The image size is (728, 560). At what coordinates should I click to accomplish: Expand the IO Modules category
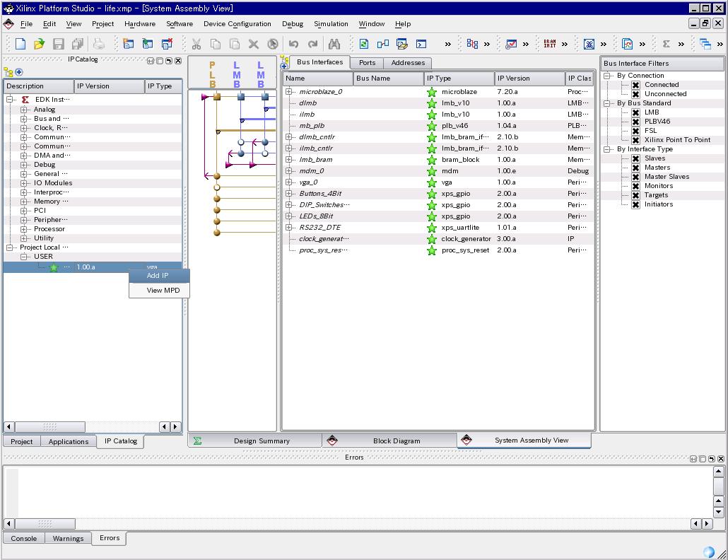tap(23, 183)
